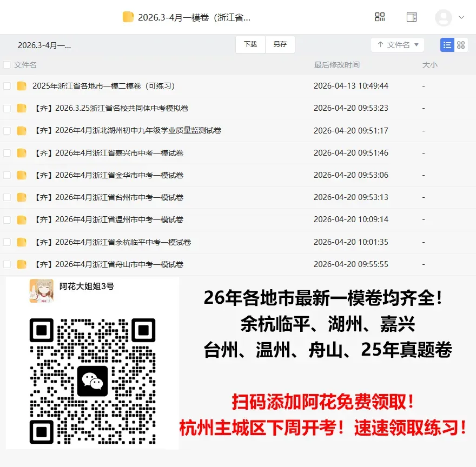Open 【齐】2026.3.25浙江省名校共同体中考模拟卷

click(110, 108)
